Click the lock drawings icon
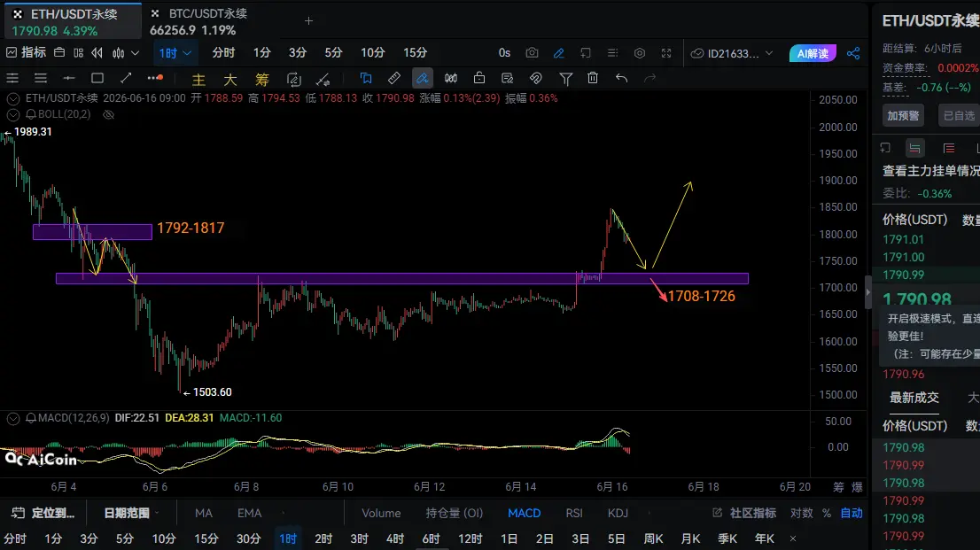 [x=479, y=78]
